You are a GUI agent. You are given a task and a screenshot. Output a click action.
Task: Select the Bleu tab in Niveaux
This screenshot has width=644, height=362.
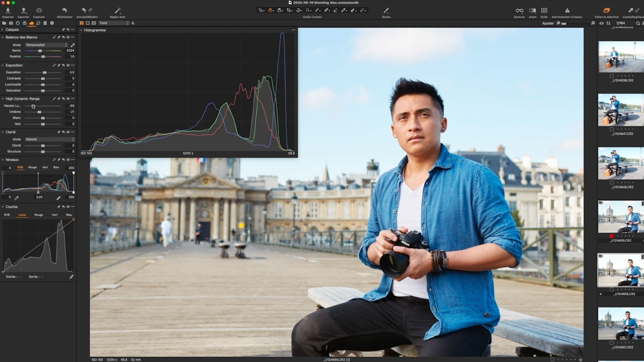tap(56, 167)
